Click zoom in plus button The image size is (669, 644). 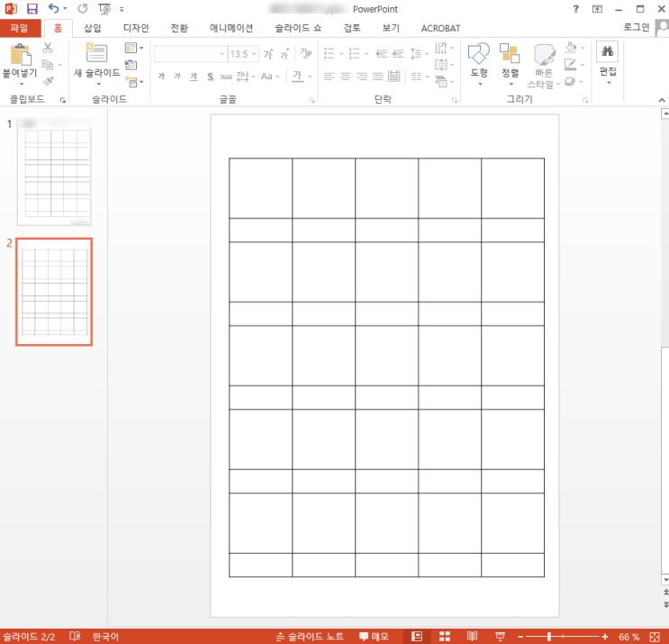pos(604,637)
